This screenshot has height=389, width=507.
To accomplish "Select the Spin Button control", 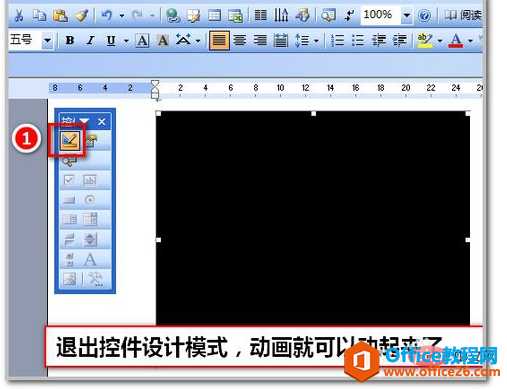I will (90, 239).
